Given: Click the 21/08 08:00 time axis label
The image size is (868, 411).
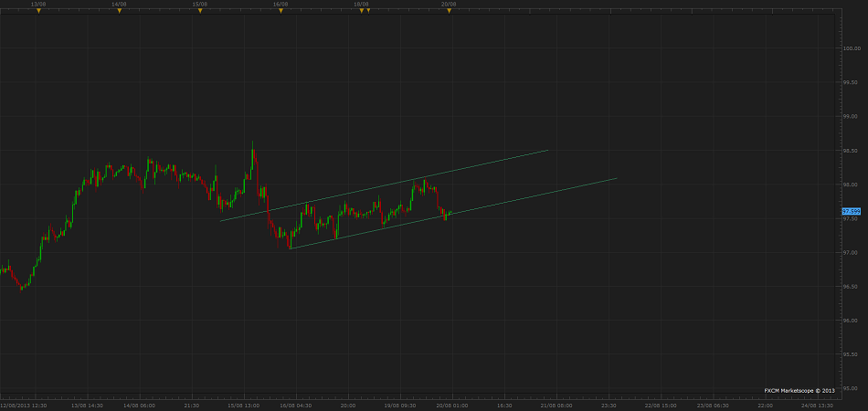Looking at the screenshot, I should [x=556, y=404].
